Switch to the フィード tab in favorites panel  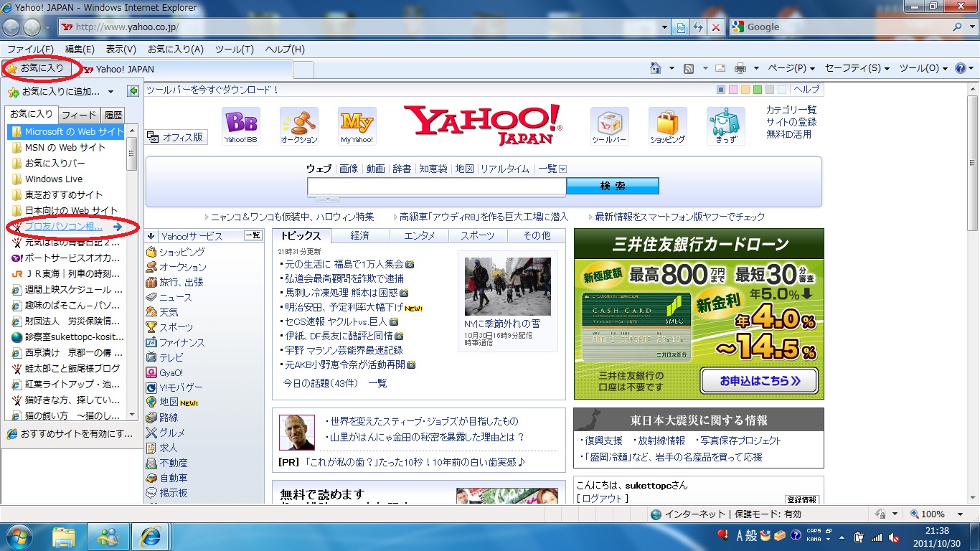point(79,115)
